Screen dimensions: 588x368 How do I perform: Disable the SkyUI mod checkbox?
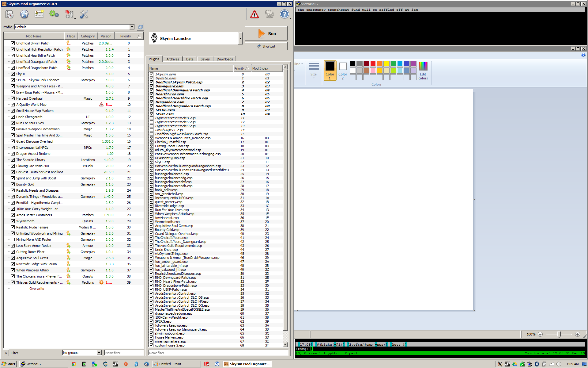(x=13, y=74)
